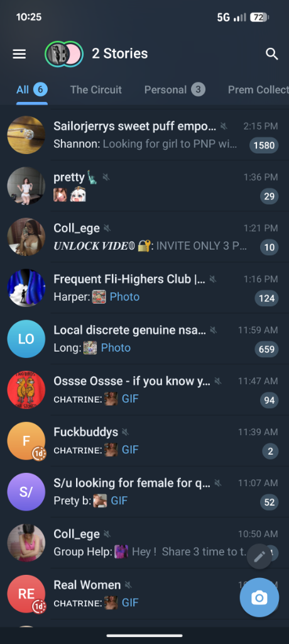Tap the search magnifier icon
This screenshot has width=289, height=644.
(x=272, y=54)
